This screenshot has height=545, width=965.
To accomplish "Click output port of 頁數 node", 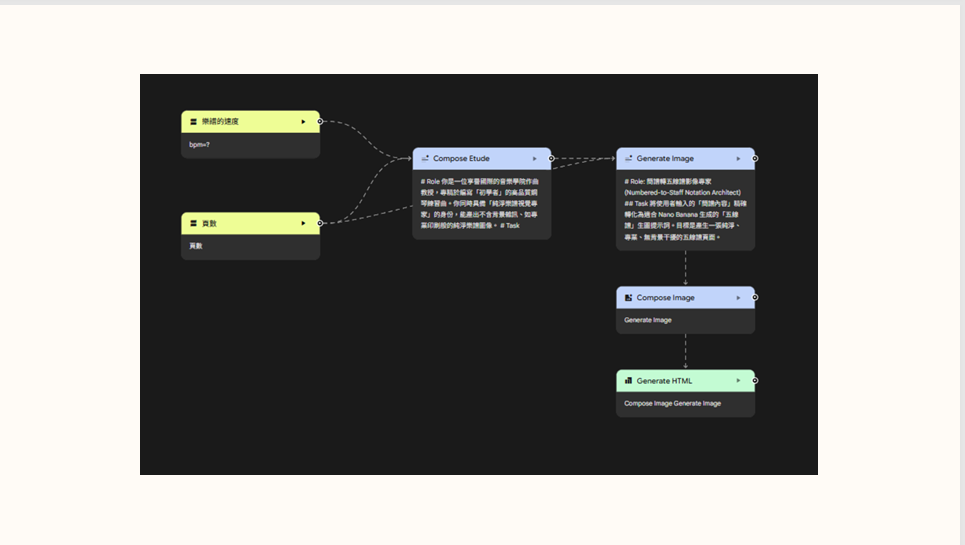I will click(x=320, y=223).
